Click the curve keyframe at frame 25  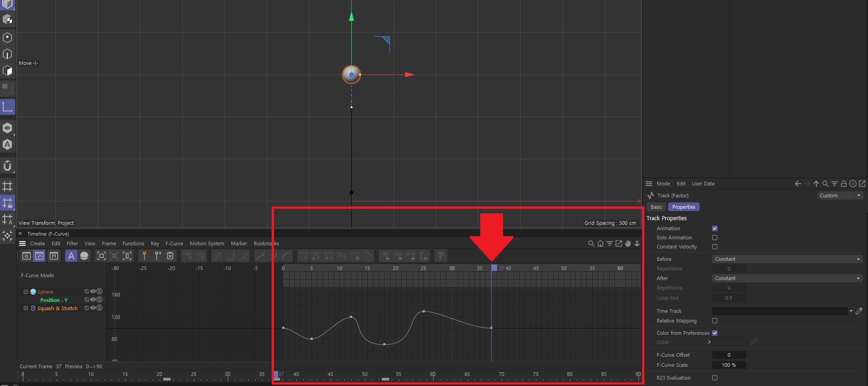tap(423, 312)
